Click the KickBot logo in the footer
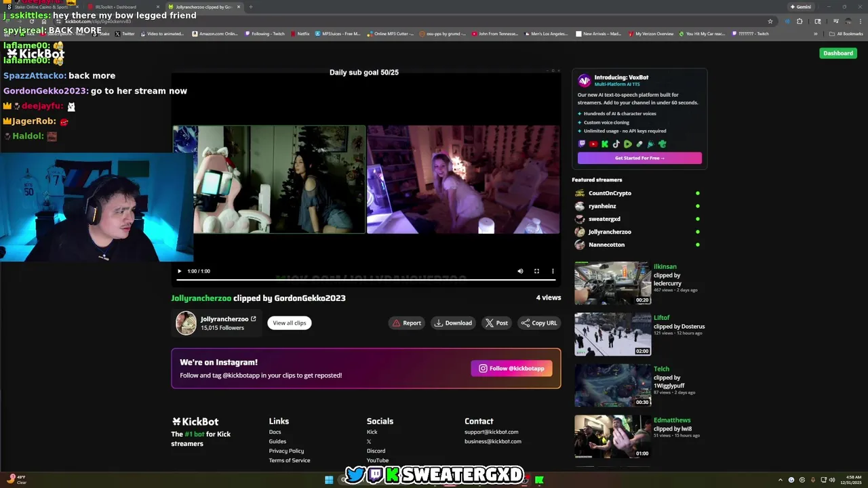 (195, 422)
